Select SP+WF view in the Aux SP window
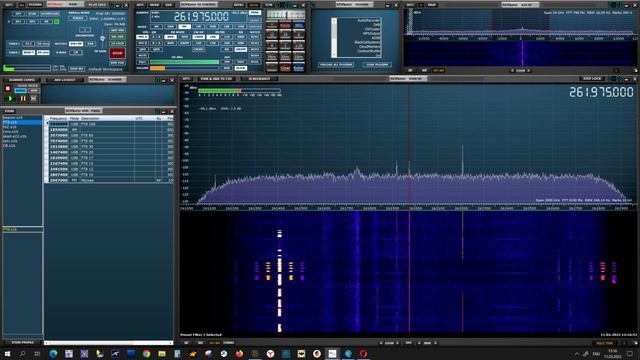The width and height of the screenshot is (640, 360). pyautogui.click(x=439, y=70)
